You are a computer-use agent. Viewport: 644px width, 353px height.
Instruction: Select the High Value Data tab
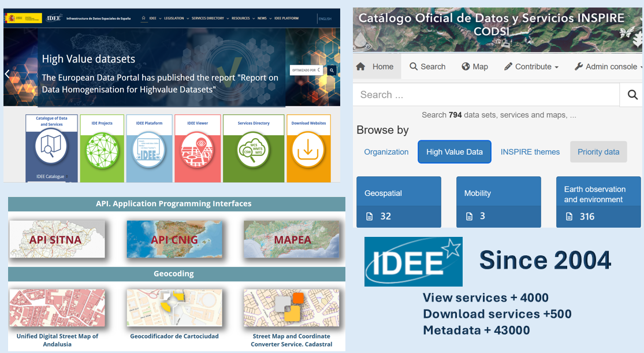pos(454,152)
